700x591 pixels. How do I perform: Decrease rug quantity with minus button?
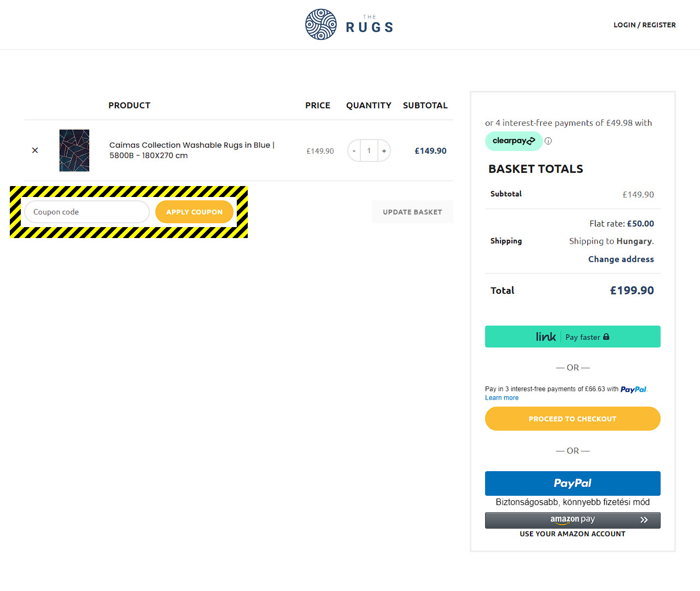pyautogui.click(x=354, y=151)
